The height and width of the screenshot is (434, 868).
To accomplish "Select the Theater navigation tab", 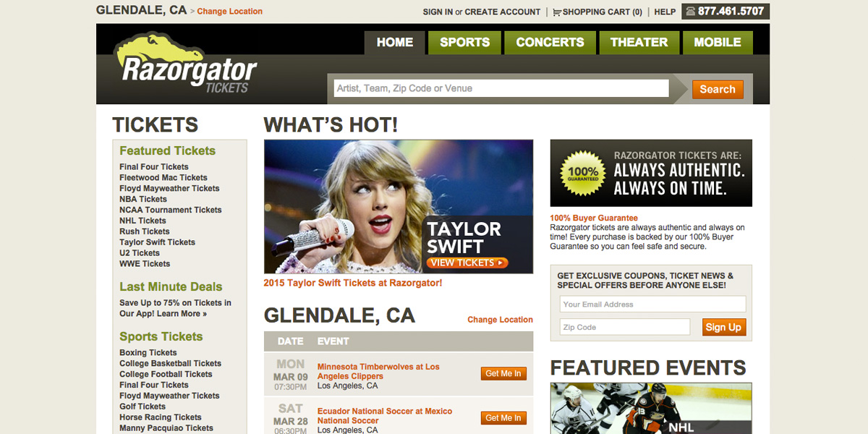I will coord(639,43).
